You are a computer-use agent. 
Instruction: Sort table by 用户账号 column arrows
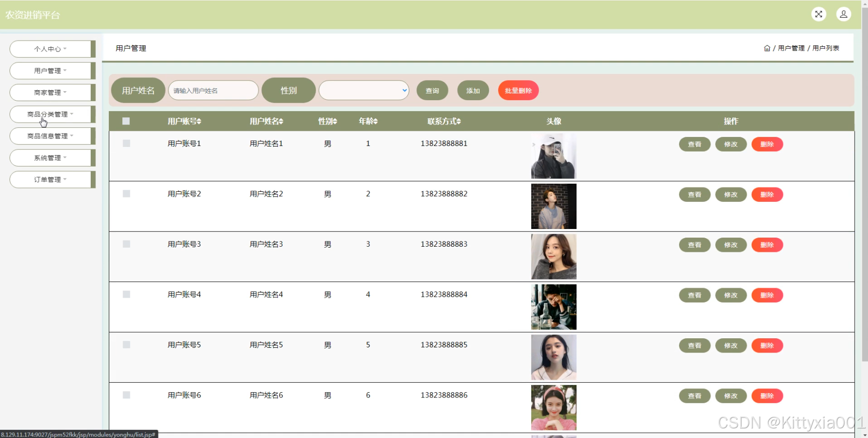click(199, 122)
